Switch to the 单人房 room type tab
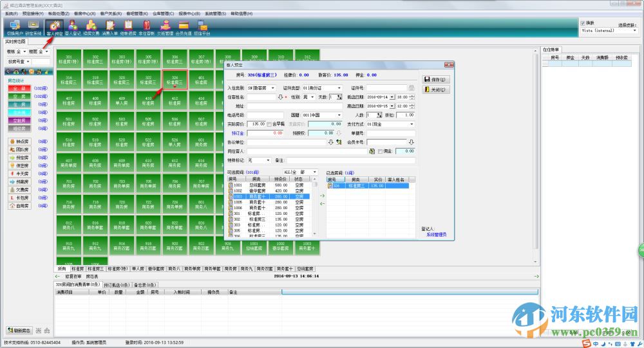 (138, 269)
